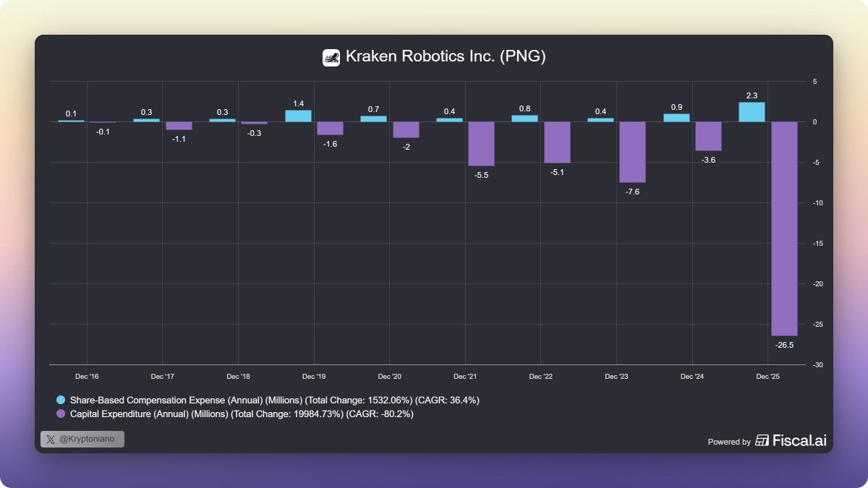The width and height of the screenshot is (868, 488).
Task: Click the data label -26.5
Action: (784, 345)
